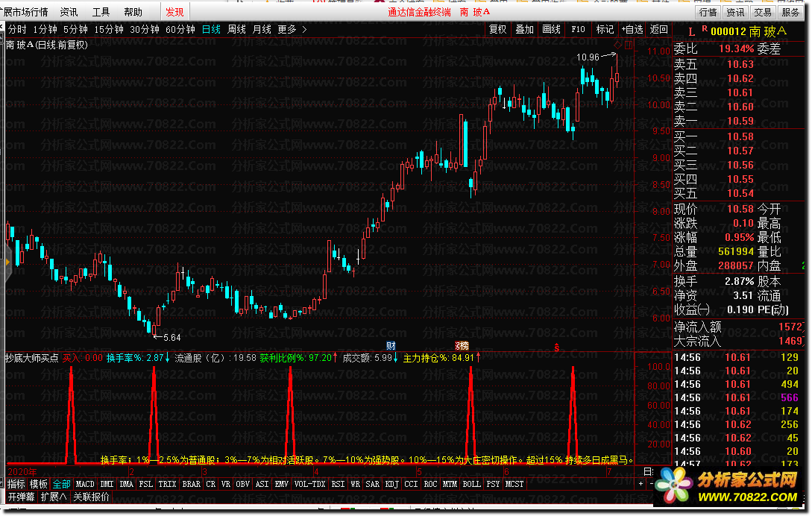Expand the 扩展∧ panel
The height and width of the screenshot is (516, 812).
click(54, 497)
